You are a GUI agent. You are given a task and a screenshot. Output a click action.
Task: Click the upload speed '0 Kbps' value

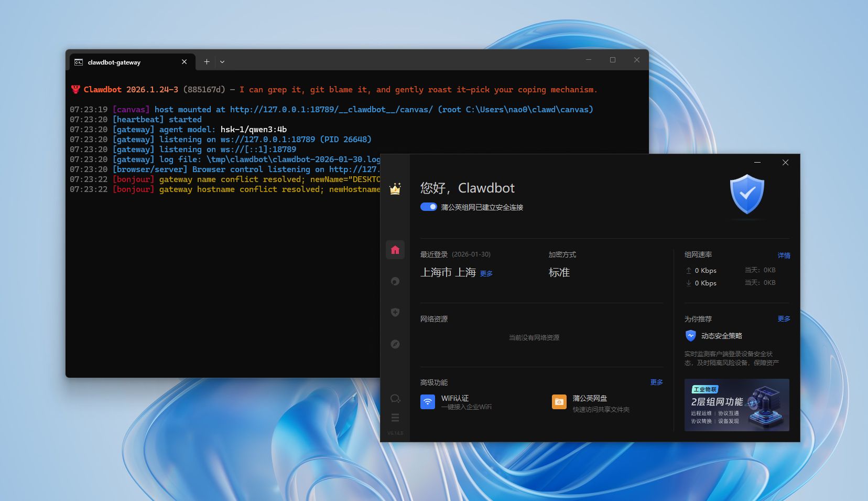(706, 271)
